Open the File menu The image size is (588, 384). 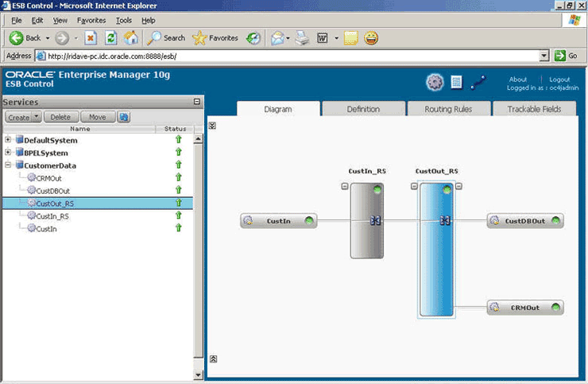pos(17,20)
